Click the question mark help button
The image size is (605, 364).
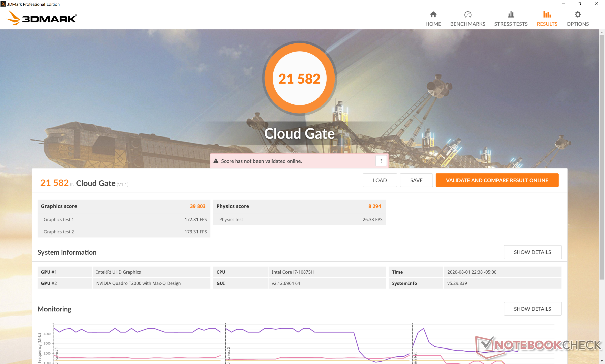tap(381, 161)
